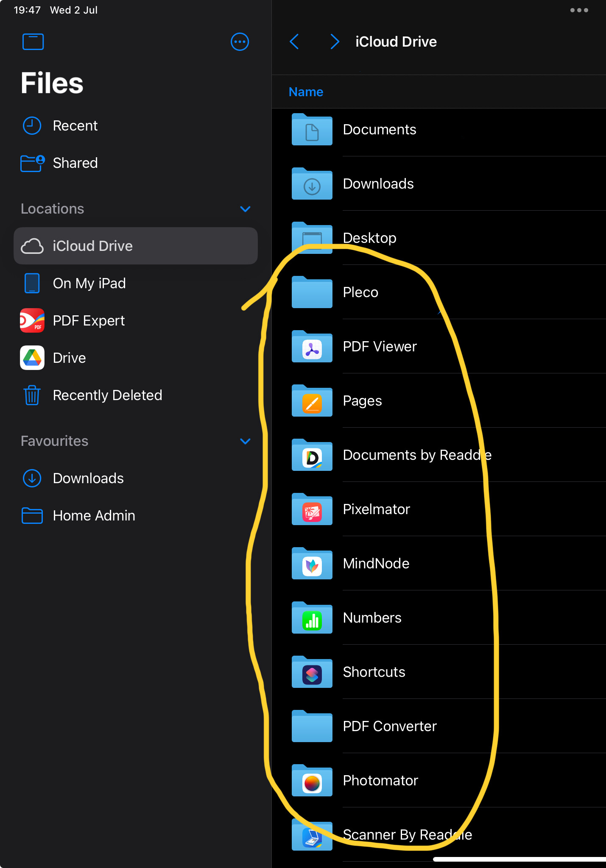606x868 pixels.
Task: Click the Files heading in sidebar
Action: [52, 83]
